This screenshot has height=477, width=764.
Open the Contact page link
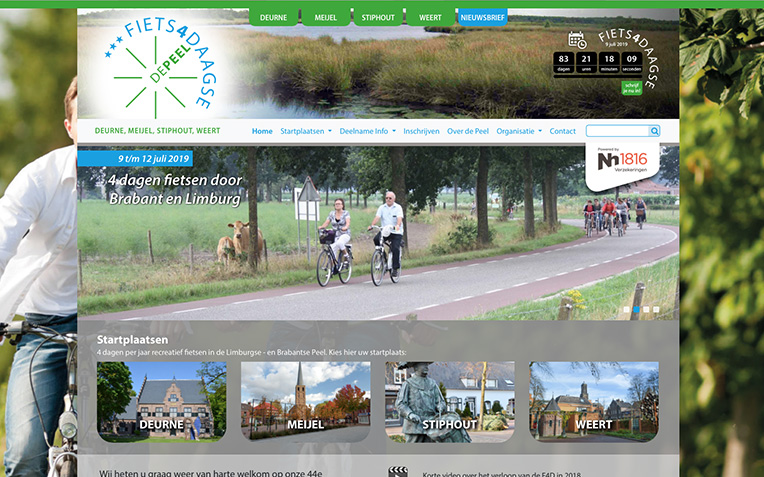pos(562,131)
